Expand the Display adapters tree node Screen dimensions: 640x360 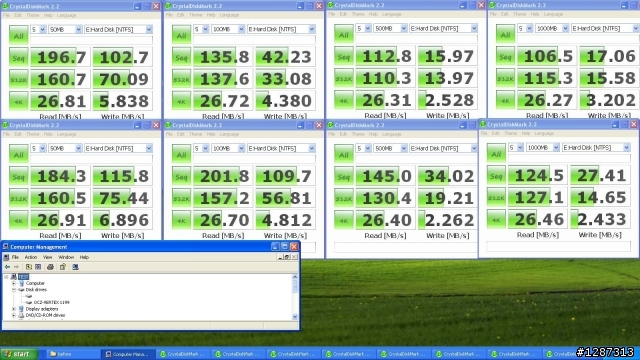click(x=14, y=309)
